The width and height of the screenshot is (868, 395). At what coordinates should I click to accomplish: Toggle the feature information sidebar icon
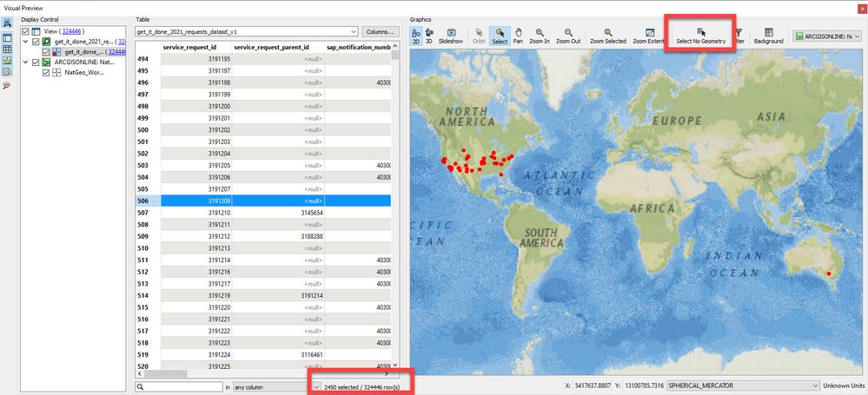point(7,72)
